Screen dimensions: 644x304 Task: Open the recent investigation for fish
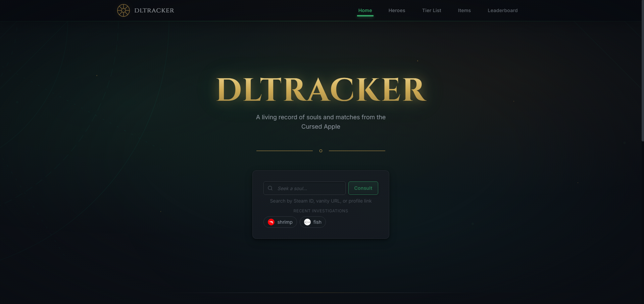312,222
